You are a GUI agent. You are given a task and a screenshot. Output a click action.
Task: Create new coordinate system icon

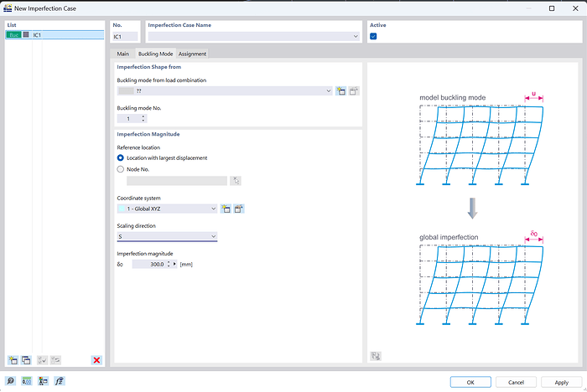point(226,209)
